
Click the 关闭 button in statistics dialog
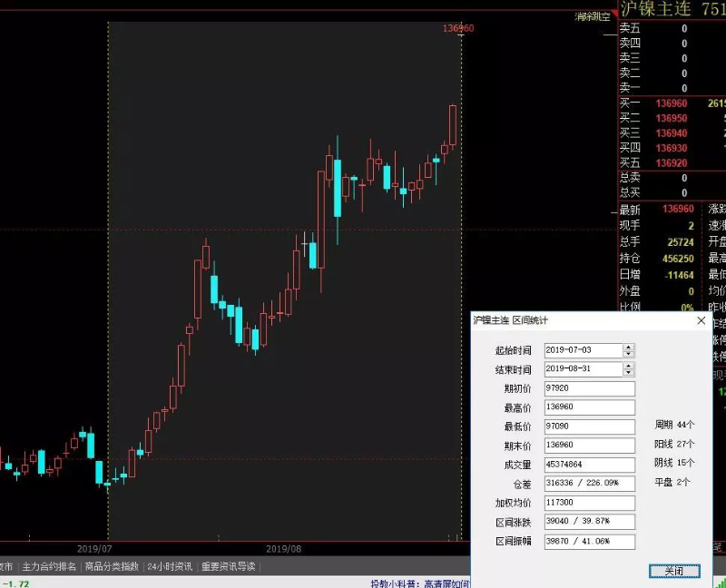point(674,571)
